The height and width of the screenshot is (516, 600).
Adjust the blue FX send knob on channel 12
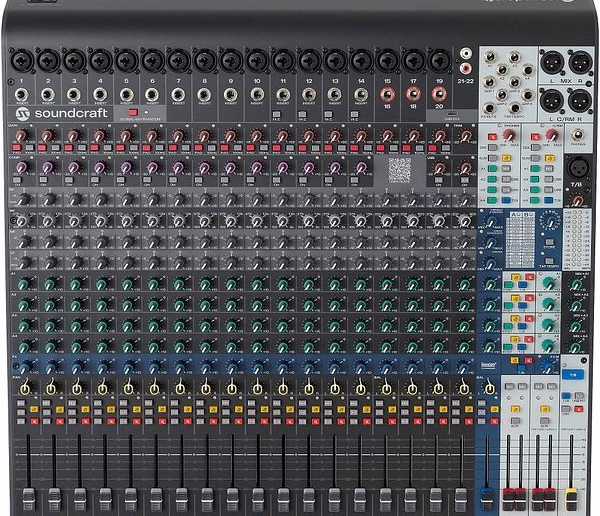tap(309, 368)
